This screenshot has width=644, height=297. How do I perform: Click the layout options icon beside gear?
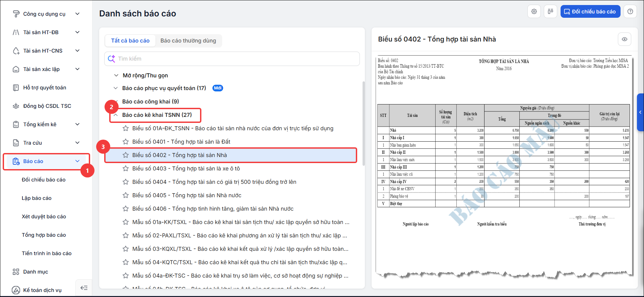click(x=551, y=11)
